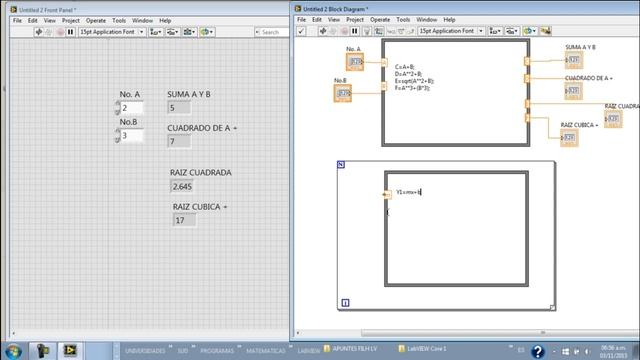Open Distribute Objects menu in Block Diagram

[x=512, y=31]
